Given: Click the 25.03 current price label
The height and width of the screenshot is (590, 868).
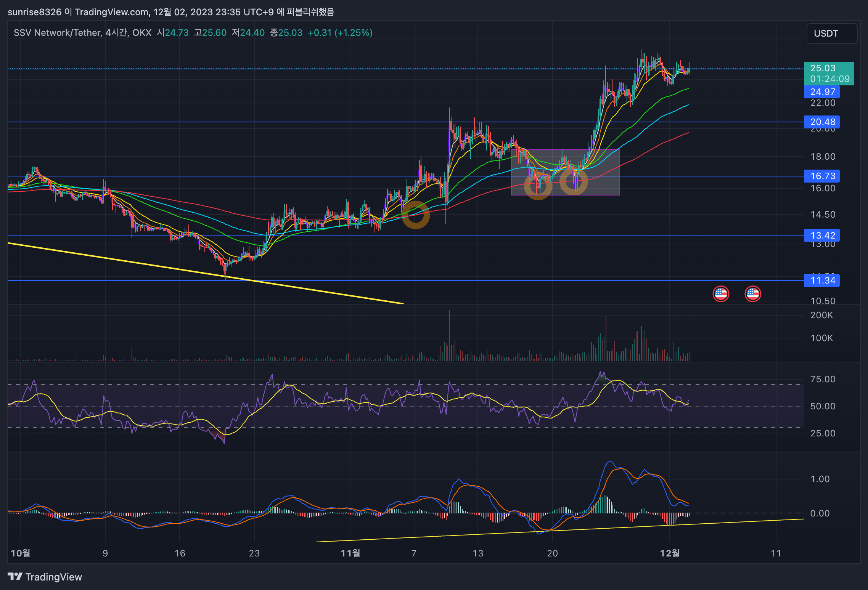Looking at the screenshot, I should [823, 68].
